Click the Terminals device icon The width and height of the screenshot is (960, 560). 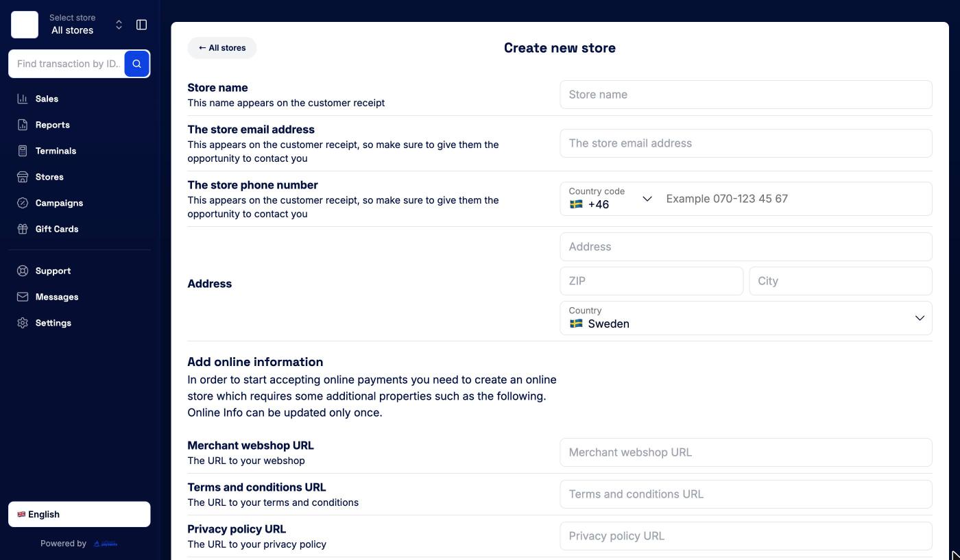(23, 151)
